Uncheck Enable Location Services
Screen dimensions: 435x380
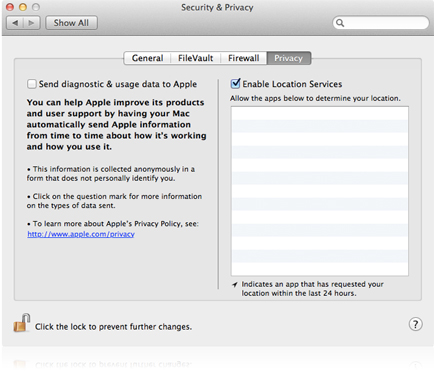pos(235,83)
